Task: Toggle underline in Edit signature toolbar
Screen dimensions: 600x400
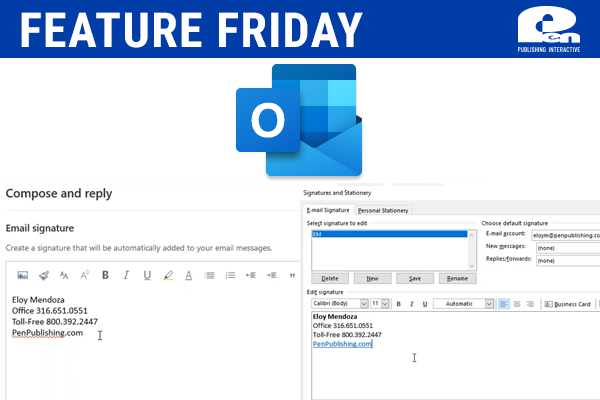Action: click(x=425, y=304)
